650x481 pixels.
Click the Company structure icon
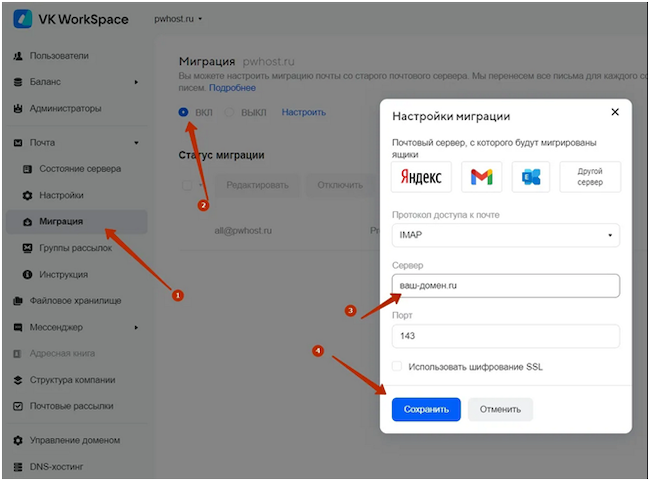click(x=18, y=380)
